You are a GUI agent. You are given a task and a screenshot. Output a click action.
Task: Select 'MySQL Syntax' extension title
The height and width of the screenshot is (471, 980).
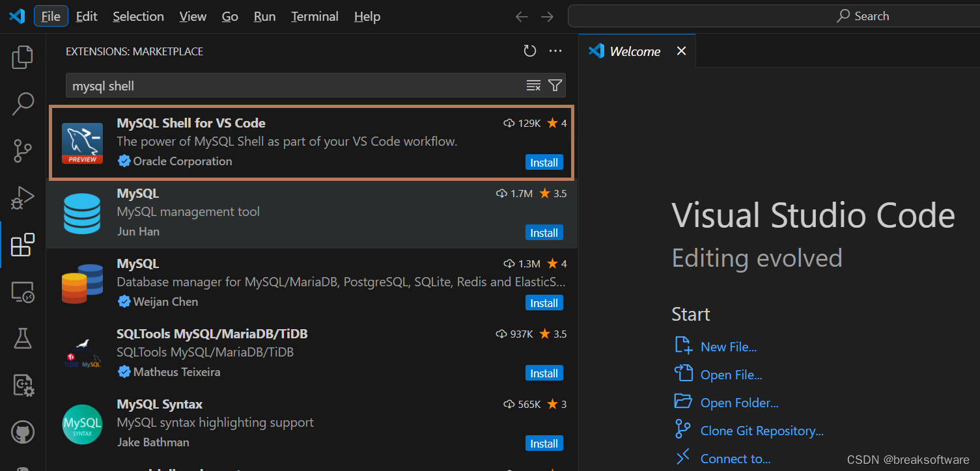(x=160, y=404)
